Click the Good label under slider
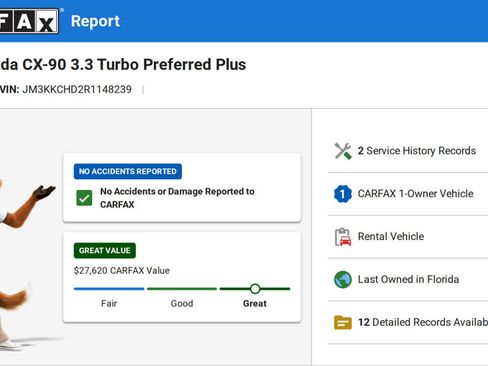Screen dimensions: 488x366 click(182, 303)
